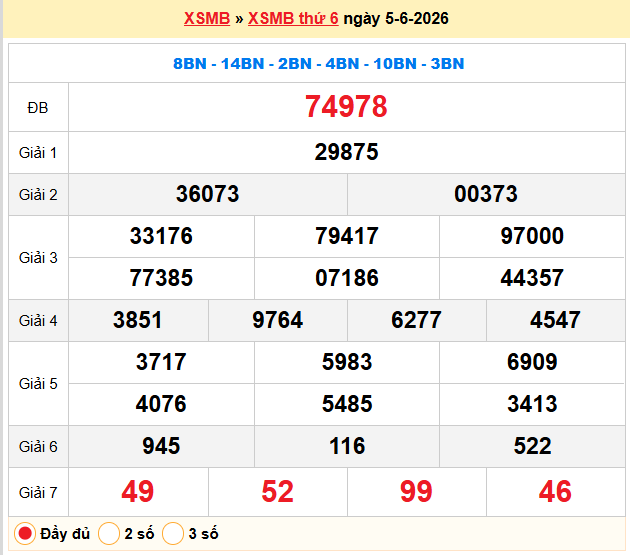Click the Giải 5 row label
630x555 pixels.
[x=38, y=384]
